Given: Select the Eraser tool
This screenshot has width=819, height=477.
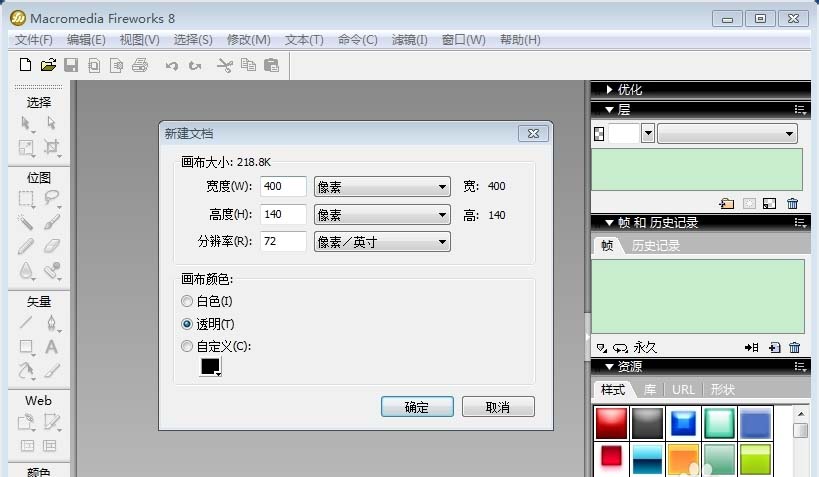Looking at the screenshot, I should [x=52, y=246].
